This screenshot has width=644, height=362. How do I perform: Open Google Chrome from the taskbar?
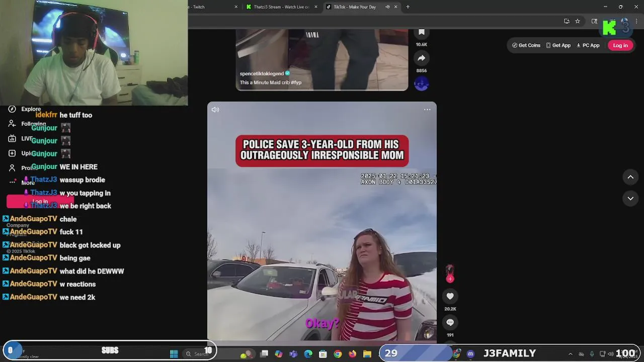338,354
